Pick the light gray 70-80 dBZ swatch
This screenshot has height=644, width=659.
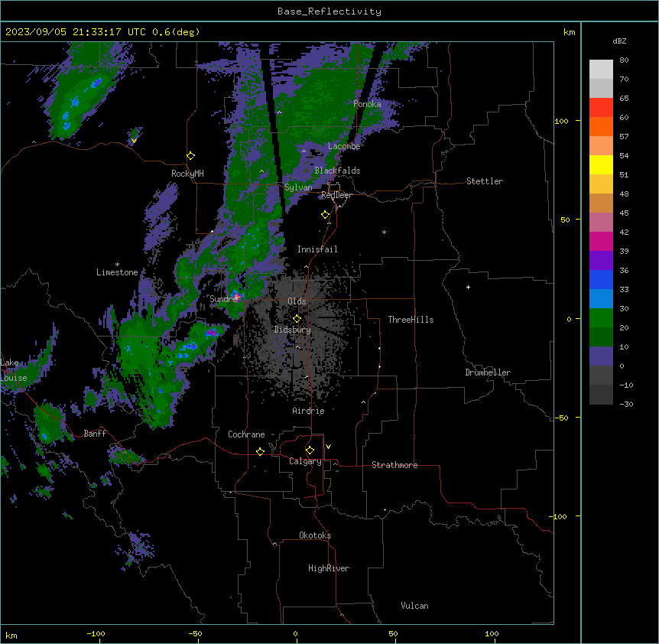pyautogui.click(x=601, y=70)
